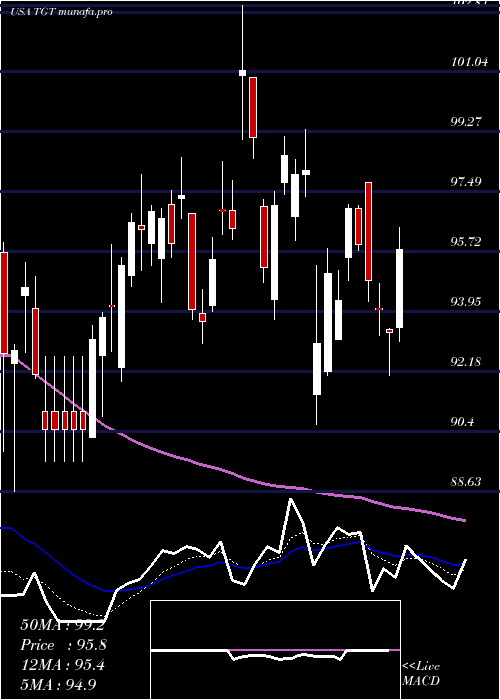Image resolution: width=500 pixels, height=700 pixels.
Task: Select the 93.95 price axis label
Action: coord(467,302)
